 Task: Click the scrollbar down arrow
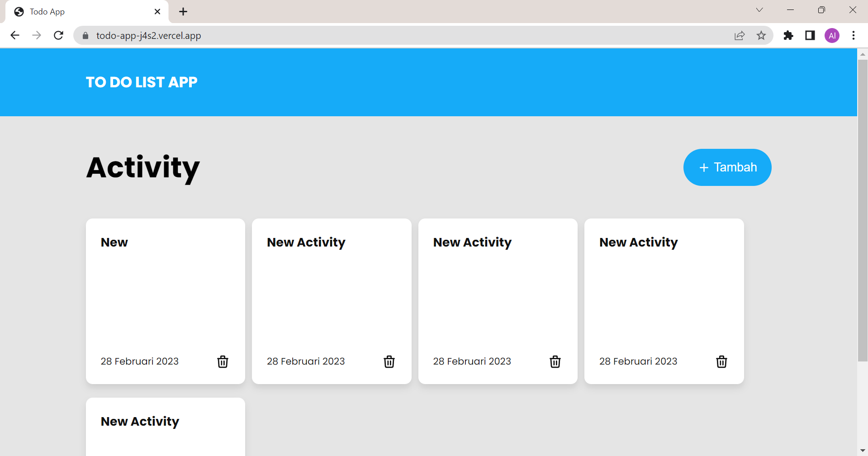pos(863,451)
